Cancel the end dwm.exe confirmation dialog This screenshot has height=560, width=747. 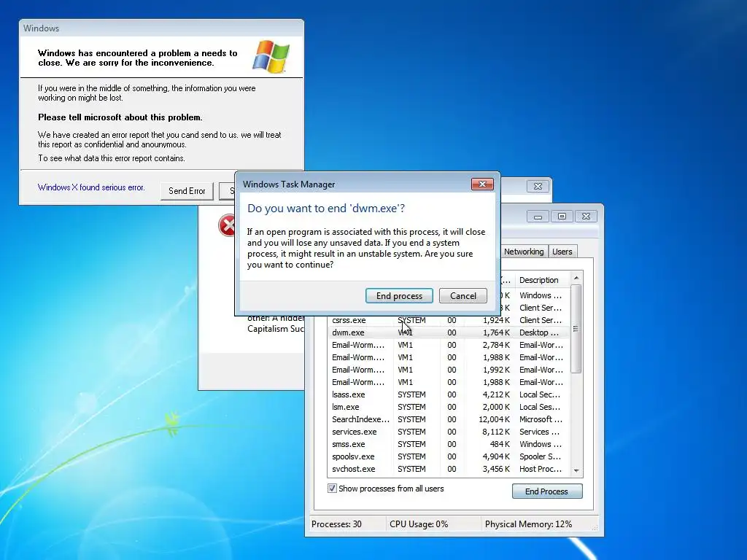point(463,296)
